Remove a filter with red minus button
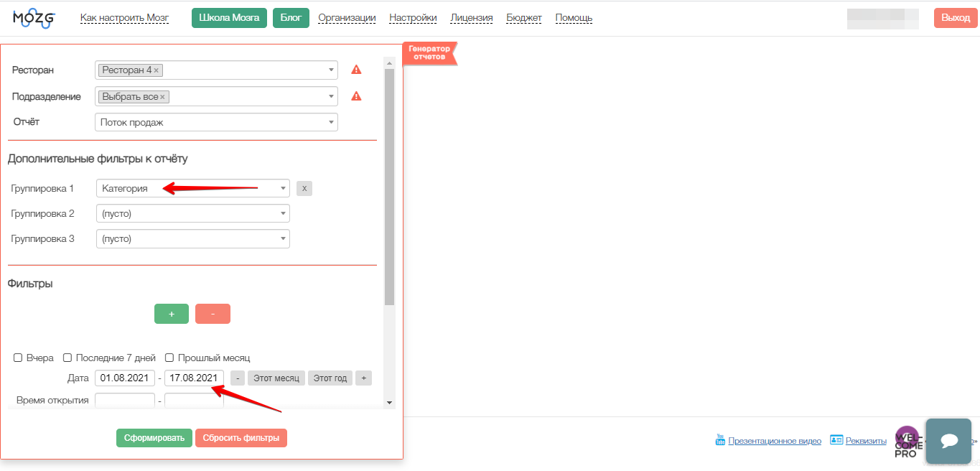 click(213, 314)
